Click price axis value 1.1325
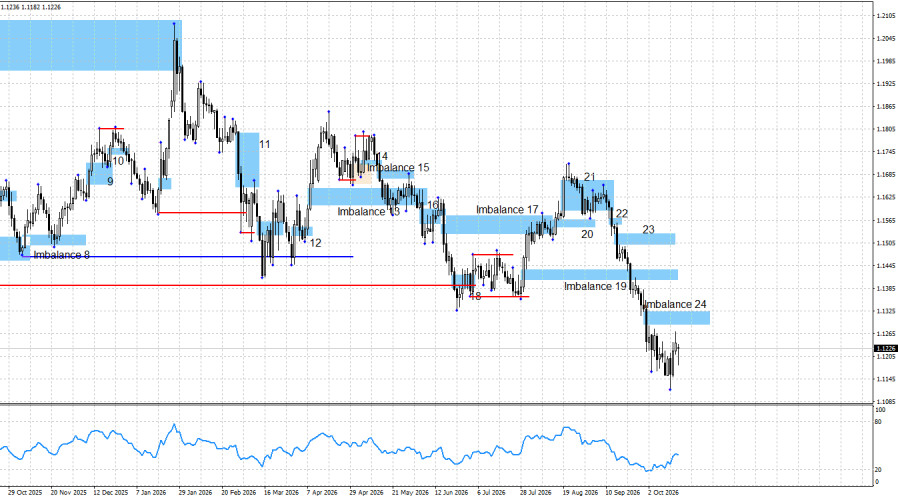 (x=886, y=311)
